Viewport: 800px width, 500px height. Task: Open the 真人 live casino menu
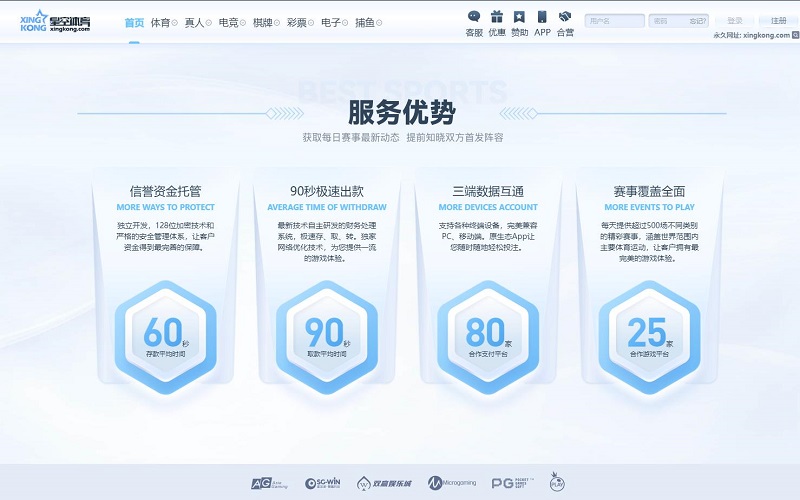194,22
